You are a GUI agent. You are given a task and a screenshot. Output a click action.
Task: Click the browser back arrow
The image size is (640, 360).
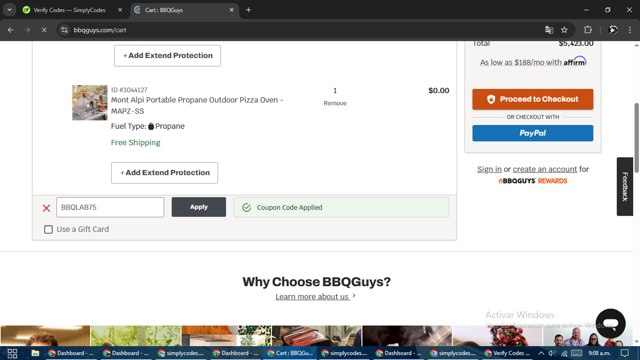pyautogui.click(x=11, y=30)
